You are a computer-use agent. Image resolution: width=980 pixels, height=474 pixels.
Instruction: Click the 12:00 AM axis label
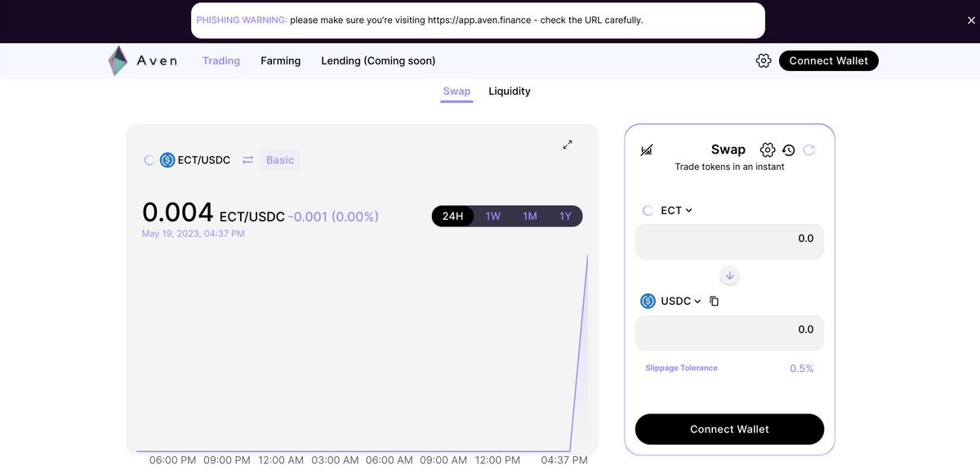pos(281,460)
